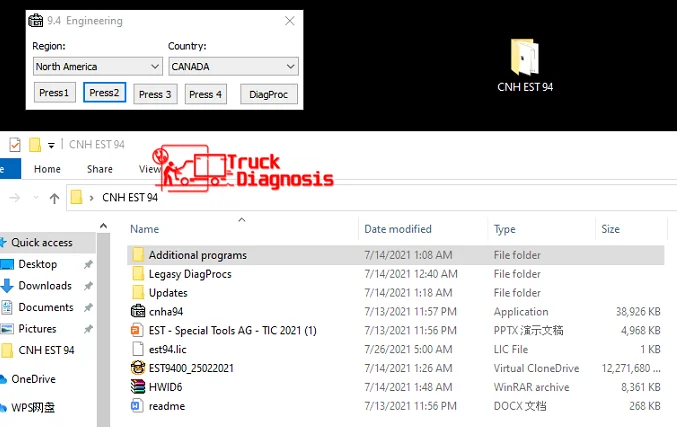Select the Updates folder icon
677x427 pixels.
click(x=138, y=293)
